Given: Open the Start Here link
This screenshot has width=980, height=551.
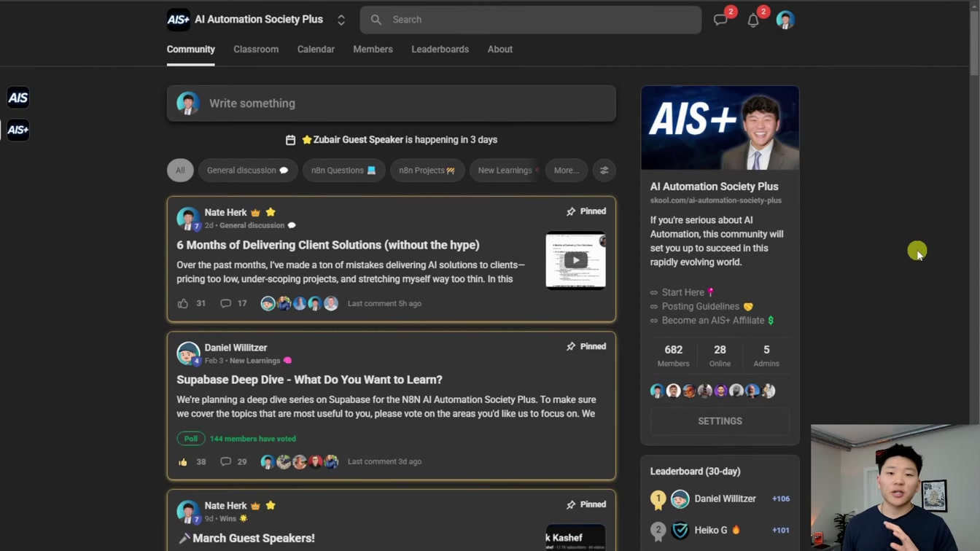Looking at the screenshot, I should [x=682, y=292].
